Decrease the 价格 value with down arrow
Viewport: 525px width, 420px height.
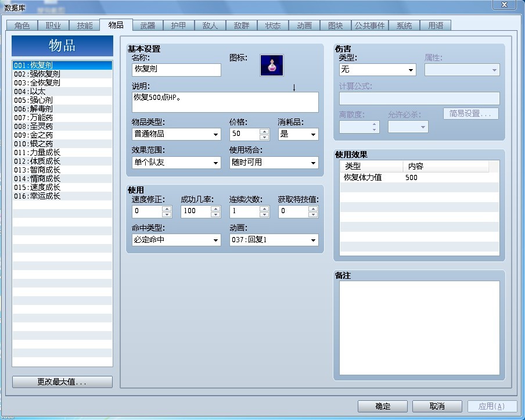tap(264, 137)
